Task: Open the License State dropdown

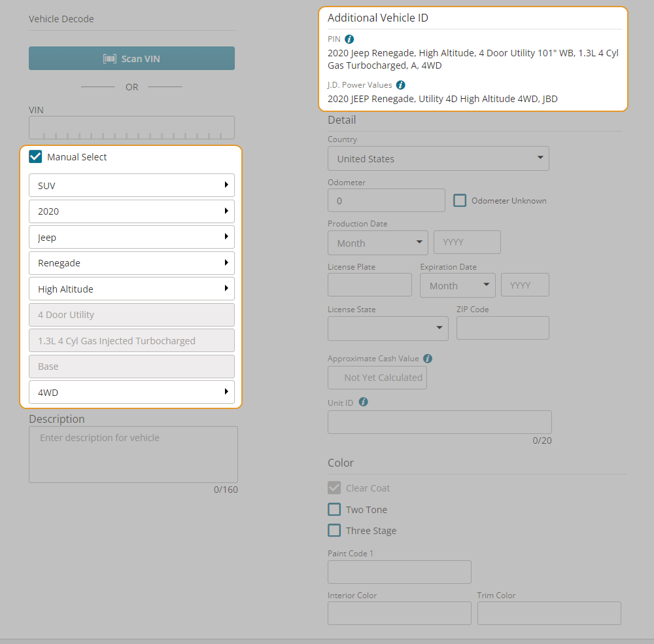Action: click(x=388, y=329)
